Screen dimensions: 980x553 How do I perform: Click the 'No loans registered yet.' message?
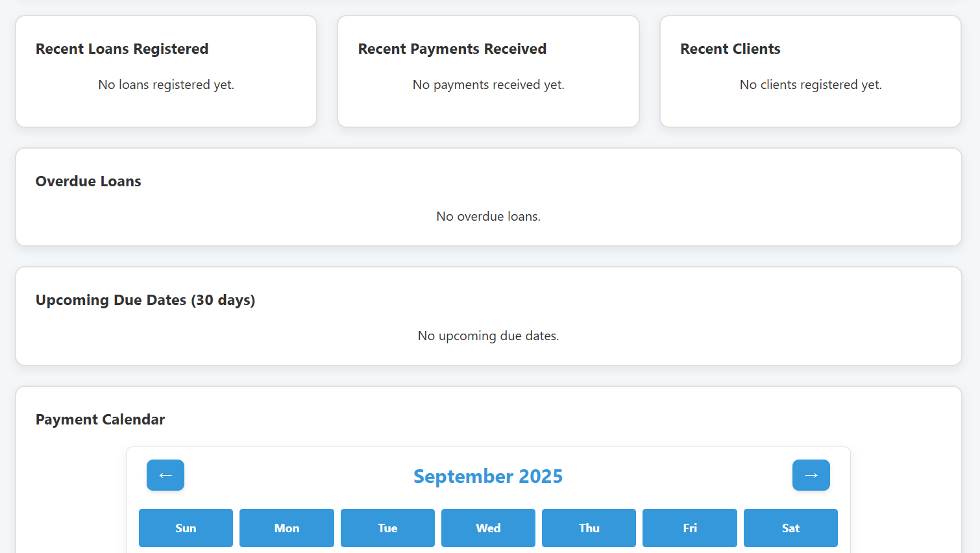pyautogui.click(x=166, y=84)
